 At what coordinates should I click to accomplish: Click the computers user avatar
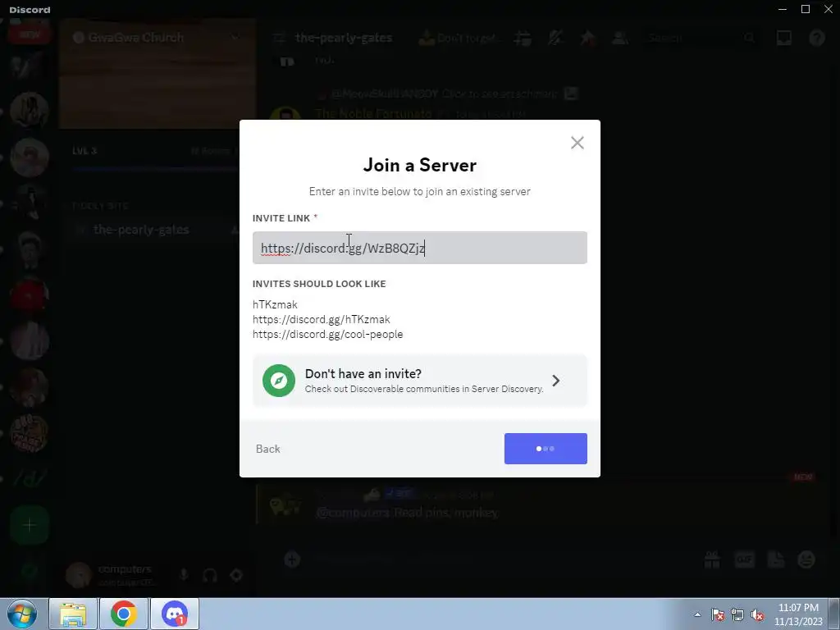click(x=79, y=575)
